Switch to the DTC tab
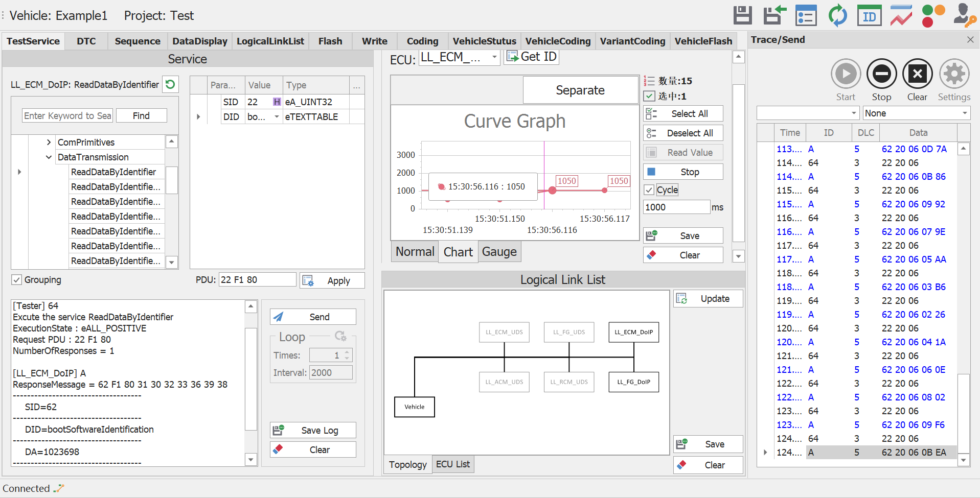The image size is (980, 498). coord(86,41)
